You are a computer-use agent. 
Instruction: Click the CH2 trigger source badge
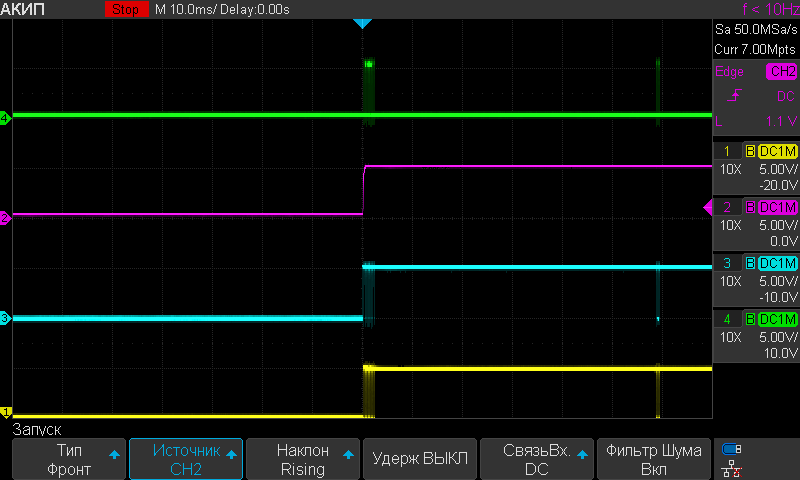tap(781, 71)
